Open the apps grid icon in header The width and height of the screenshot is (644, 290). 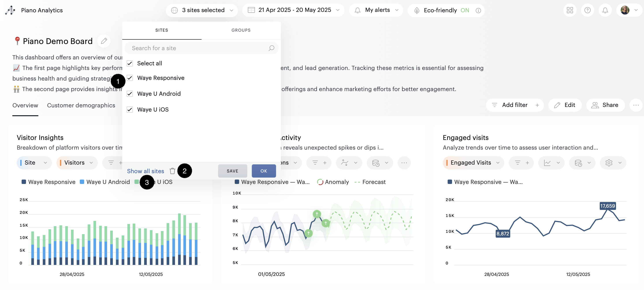[570, 10]
